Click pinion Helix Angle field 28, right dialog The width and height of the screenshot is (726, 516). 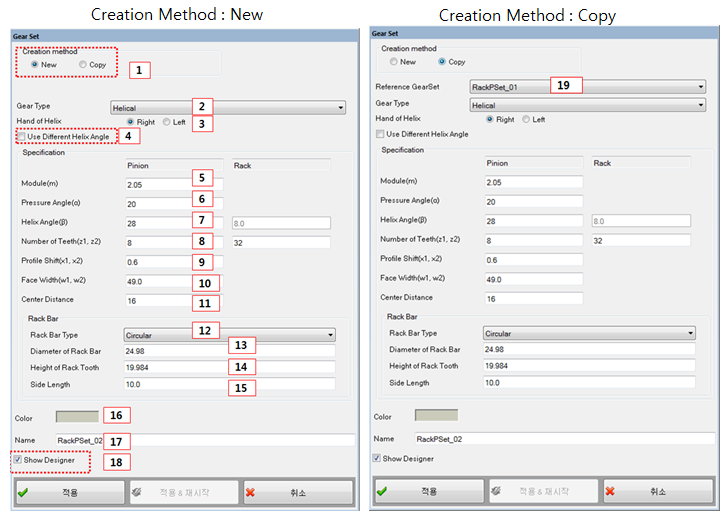tap(533, 221)
